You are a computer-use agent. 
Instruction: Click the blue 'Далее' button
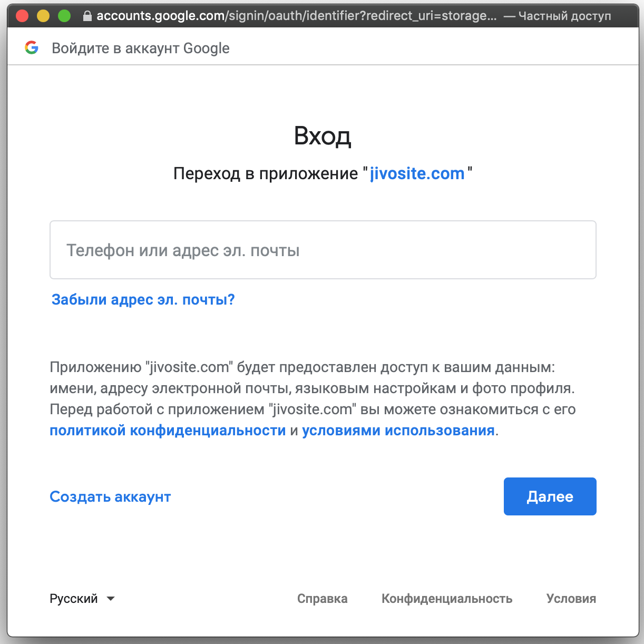click(x=550, y=496)
